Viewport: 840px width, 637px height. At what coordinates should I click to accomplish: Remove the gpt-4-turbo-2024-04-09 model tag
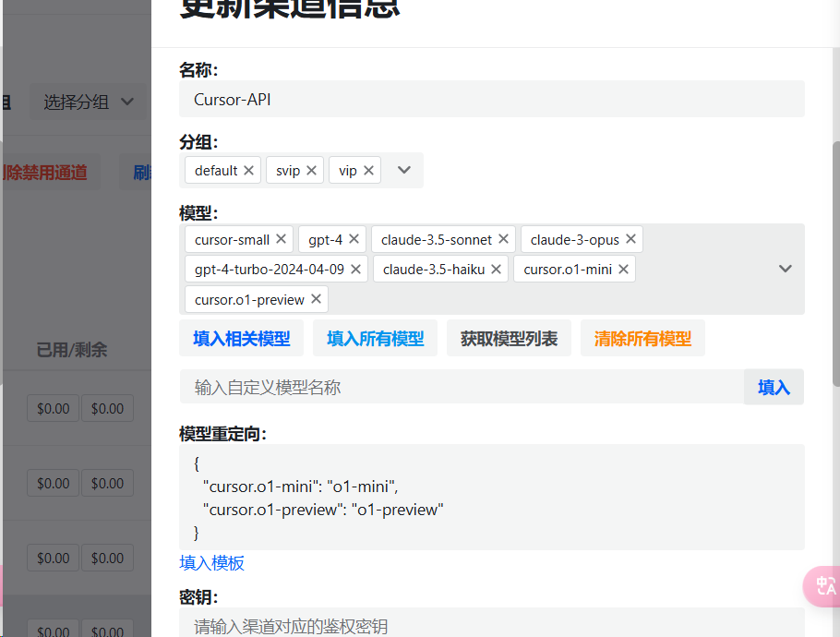[x=355, y=269]
